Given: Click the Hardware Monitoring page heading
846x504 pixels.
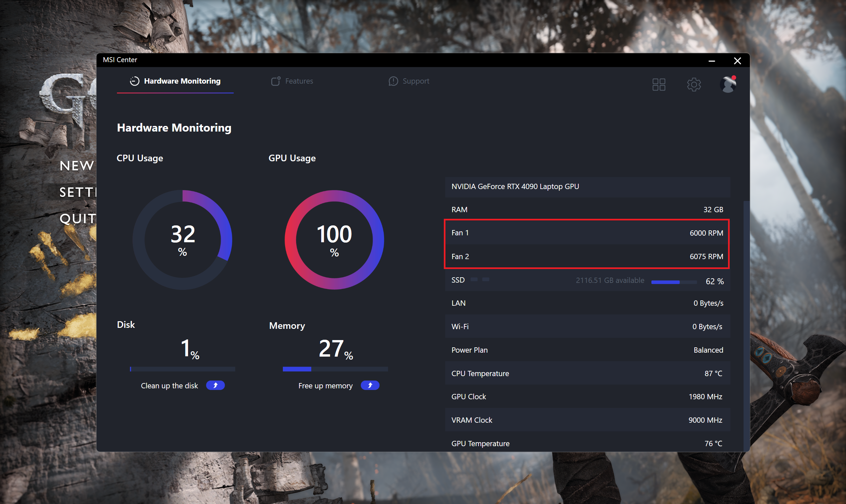Looking at the screenshot, I should pyautogui.click(x=174, y=128).
